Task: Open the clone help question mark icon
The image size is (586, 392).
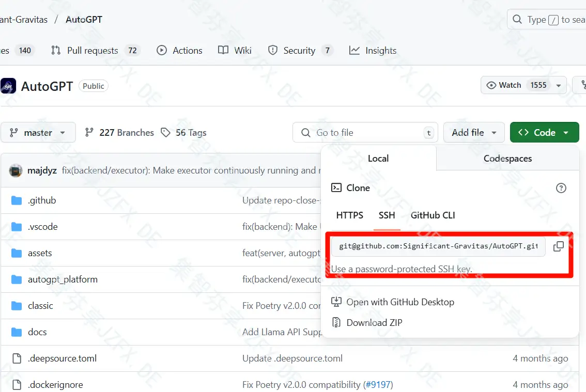Action: coord(561,188)
